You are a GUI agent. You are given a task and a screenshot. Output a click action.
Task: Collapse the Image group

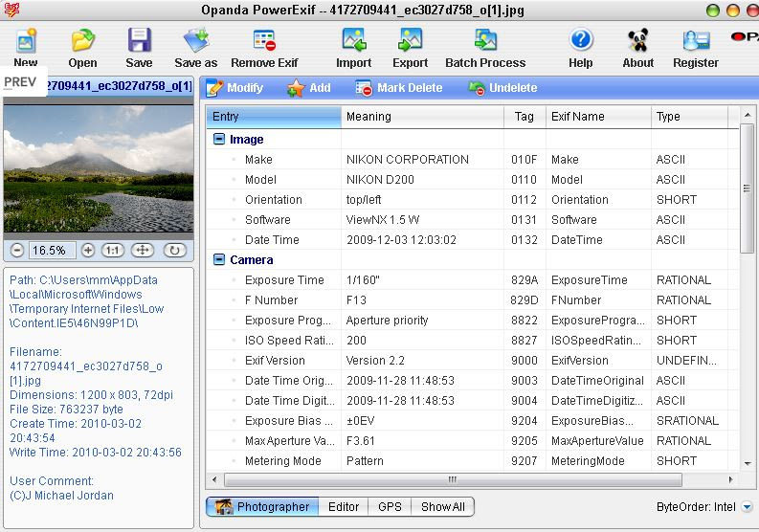(219, 140)
